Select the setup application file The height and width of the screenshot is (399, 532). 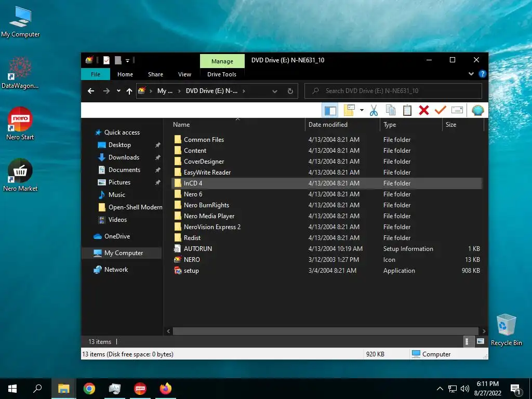click(x=327, y=270)
